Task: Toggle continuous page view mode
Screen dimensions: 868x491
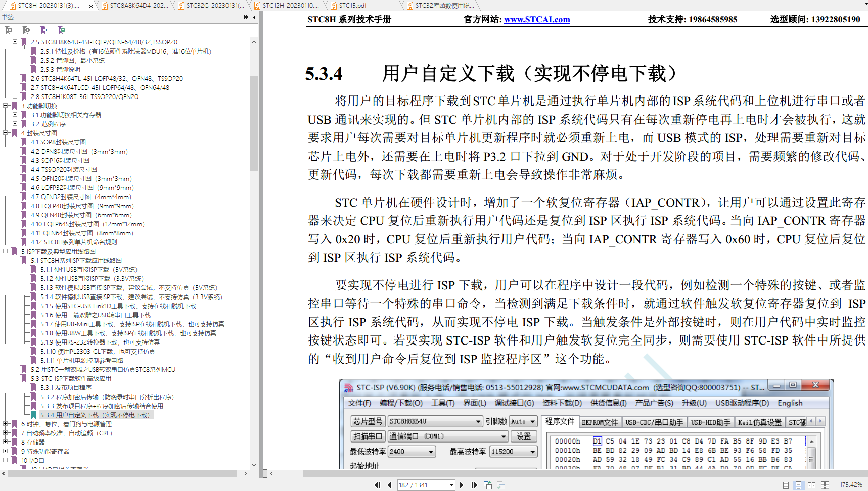Action: [x=798, y=485]
